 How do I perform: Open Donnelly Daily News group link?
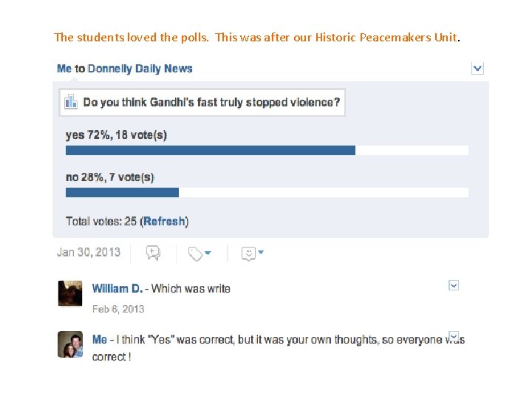[140, 69]
